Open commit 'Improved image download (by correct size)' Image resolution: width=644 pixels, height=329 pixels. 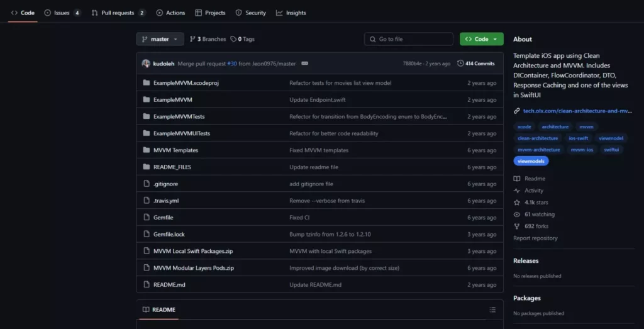(x=344, y=268)
